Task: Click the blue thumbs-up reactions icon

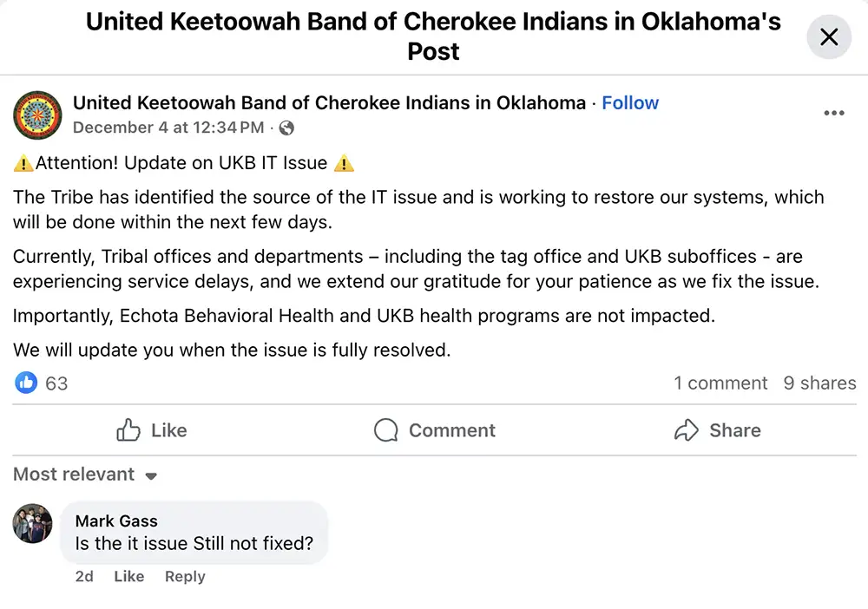Action: 26,383
